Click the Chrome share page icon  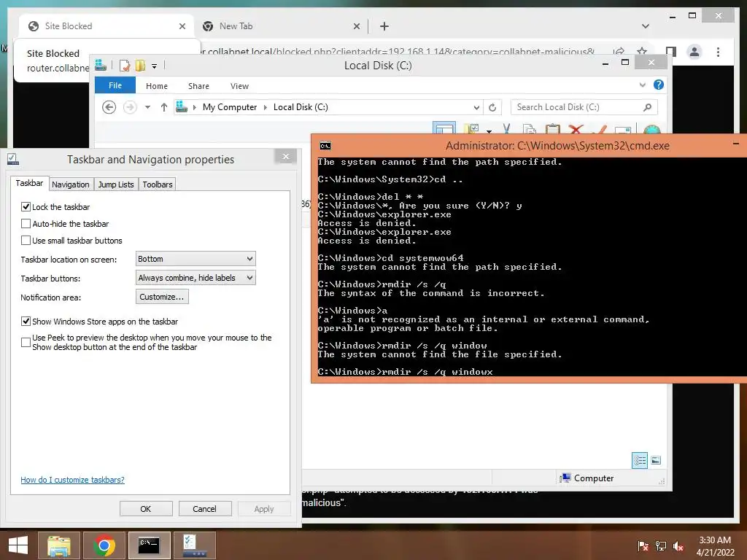(x=619, y=52)
